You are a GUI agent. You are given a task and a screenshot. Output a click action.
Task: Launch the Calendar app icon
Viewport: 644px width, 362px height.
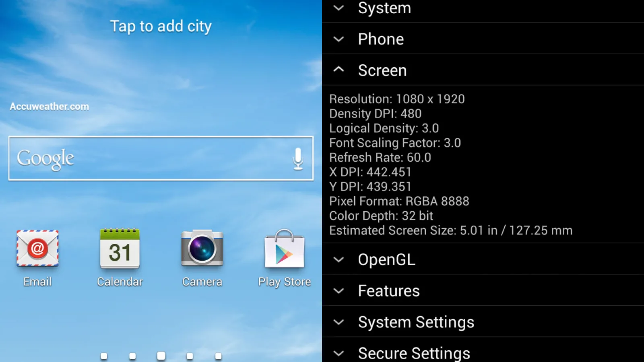coord(120,248)
